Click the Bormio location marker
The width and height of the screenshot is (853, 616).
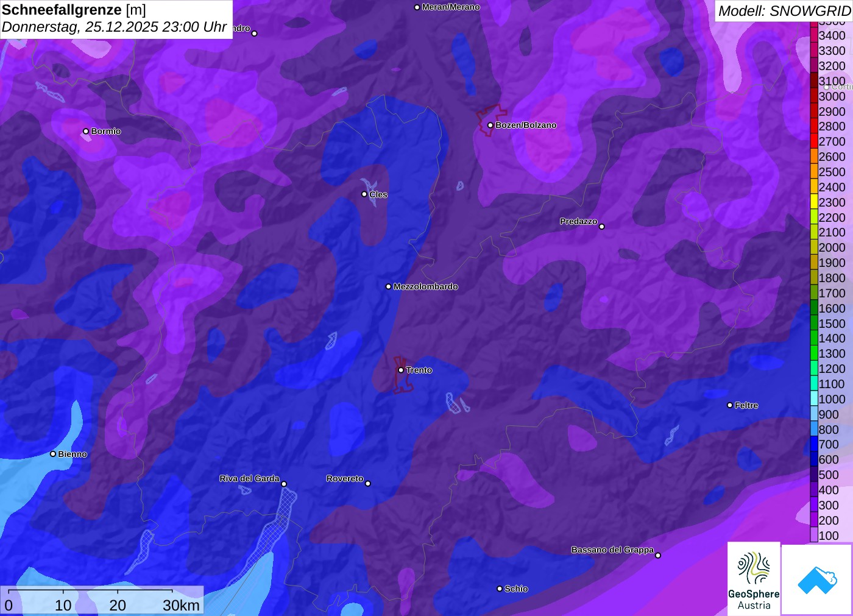pos(86,131)
